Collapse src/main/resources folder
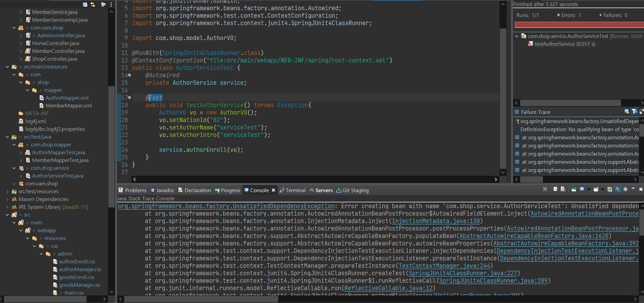 pos(7,67)
